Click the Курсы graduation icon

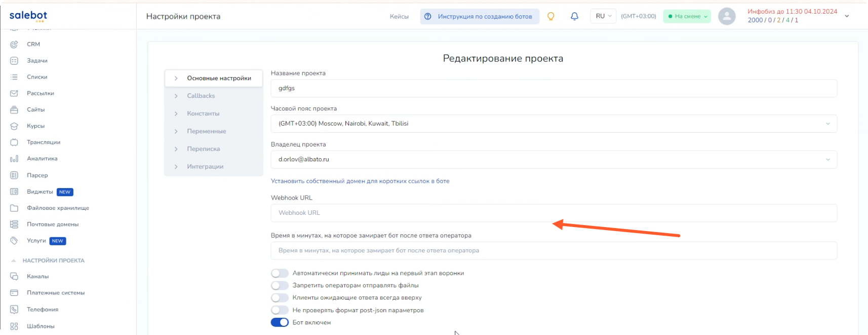[14, 126]
